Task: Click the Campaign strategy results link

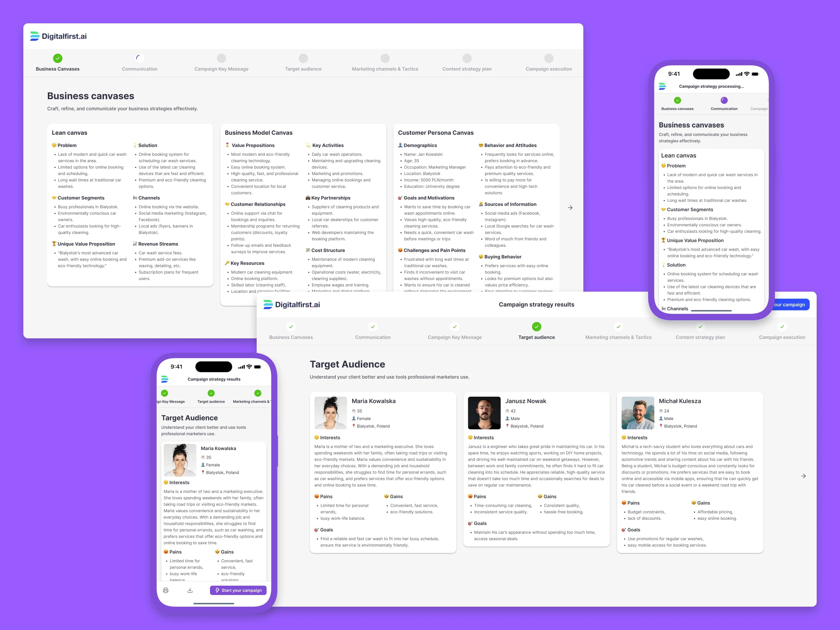Action: tap(537, 305)
